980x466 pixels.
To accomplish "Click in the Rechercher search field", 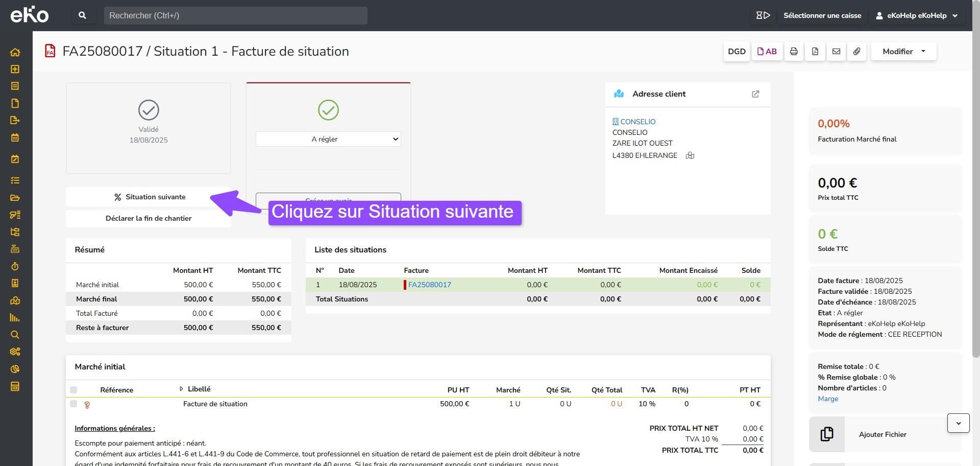I will pyautogui.click(x=235, y=15).
